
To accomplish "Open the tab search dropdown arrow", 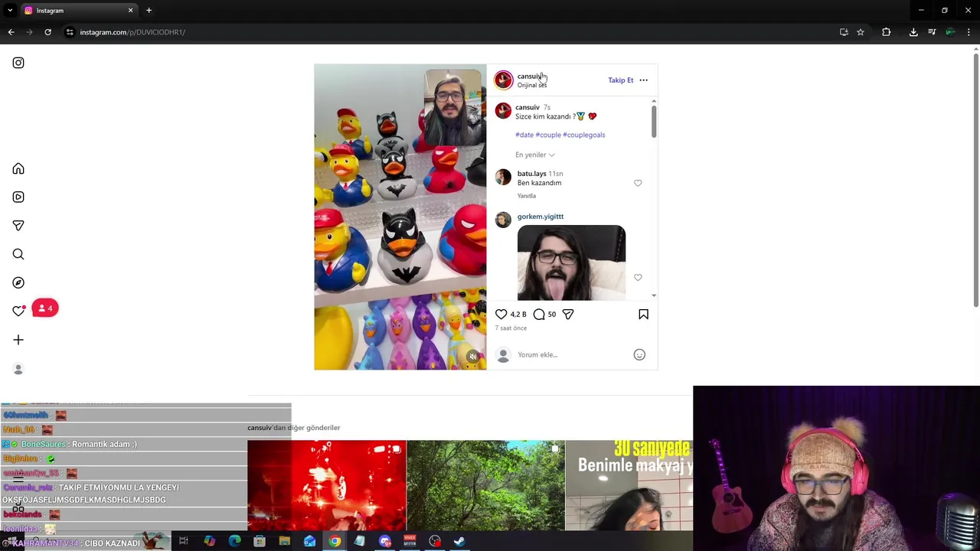I will coord(10,10).
